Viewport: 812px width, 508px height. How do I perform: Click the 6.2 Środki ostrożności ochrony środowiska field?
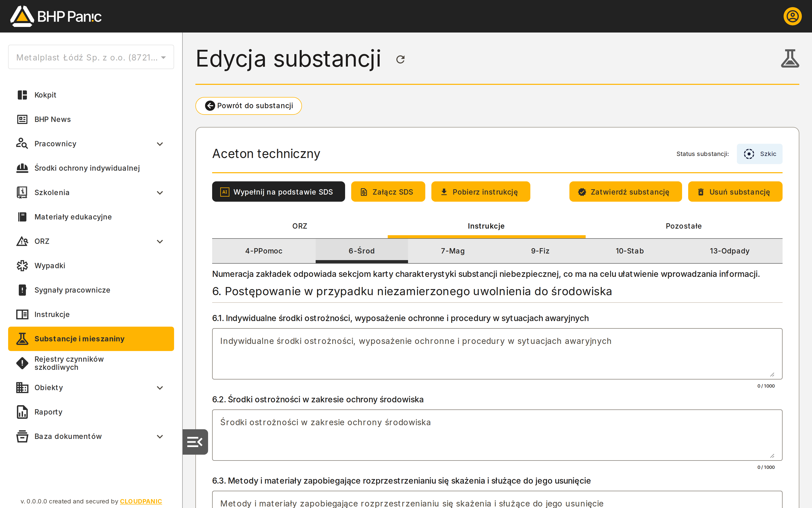pos(497,435)
